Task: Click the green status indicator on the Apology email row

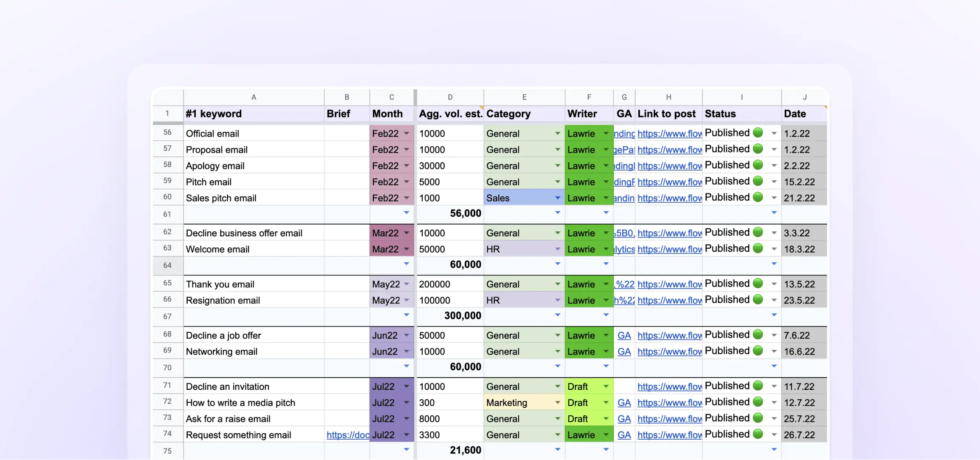Action: [758, 165]
